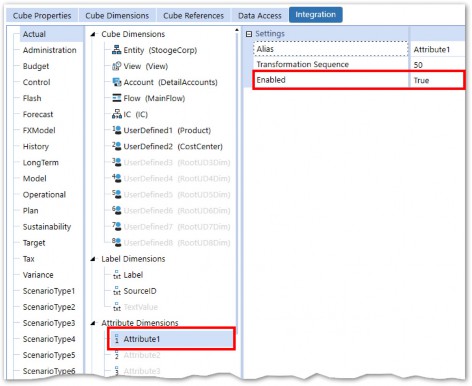The height and width of the screenshot is (386, 472).
Task: Click the UserDefined5 dimension icon
Action: point(117,194)
